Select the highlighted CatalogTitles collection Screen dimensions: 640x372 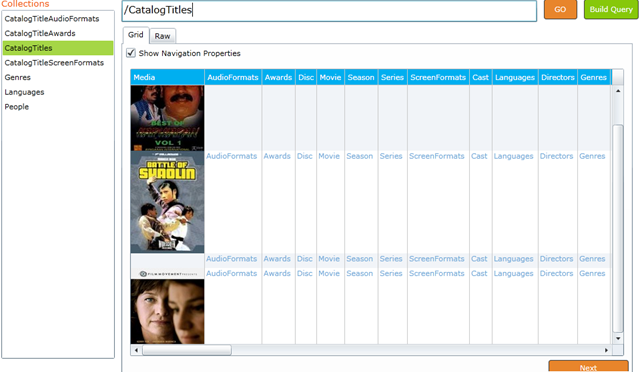58,48
